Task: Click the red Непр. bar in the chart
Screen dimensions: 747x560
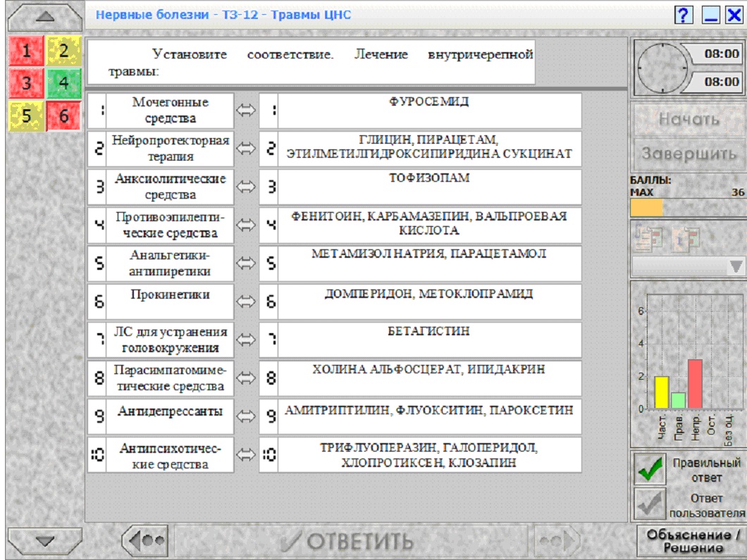Action: [695, 384]
